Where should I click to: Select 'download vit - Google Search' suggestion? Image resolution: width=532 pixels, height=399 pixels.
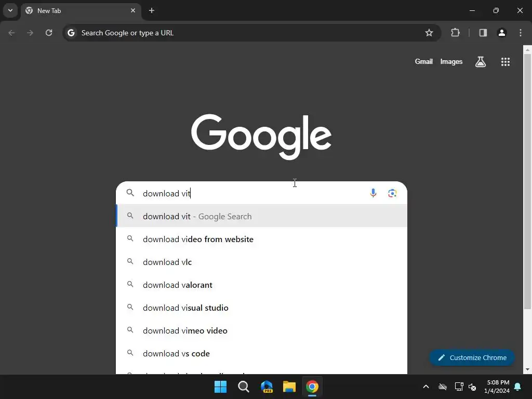pyautogui.click(x=262, y=216)
